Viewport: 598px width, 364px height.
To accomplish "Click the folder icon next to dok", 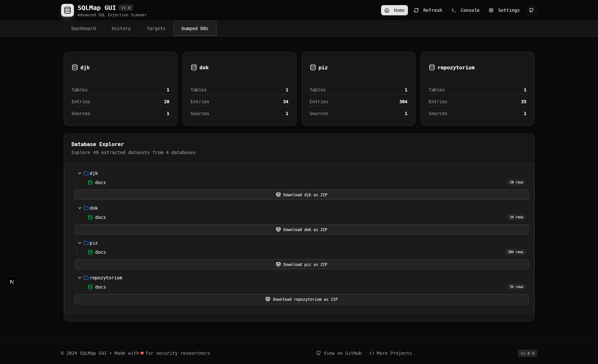I will tap(86, 208).
